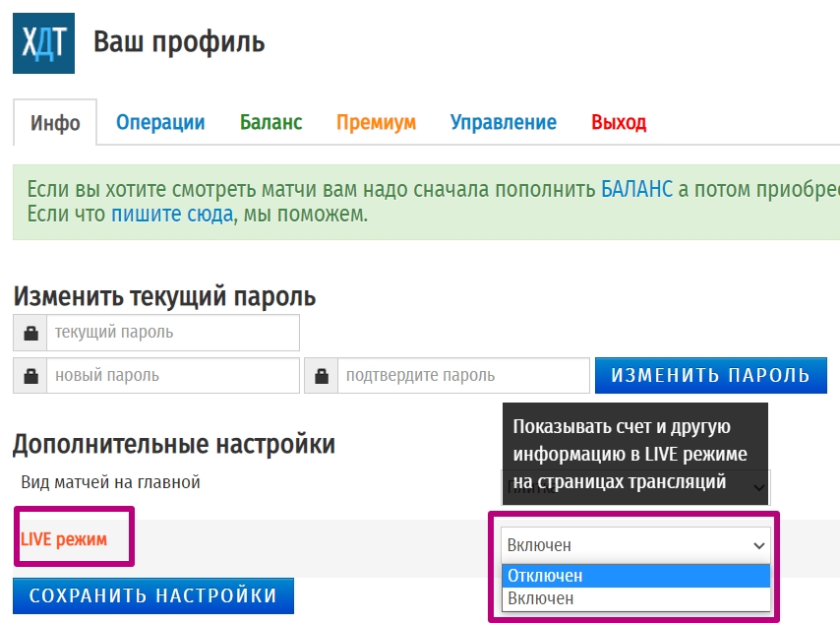Viewport: 840px width, 623px height.
Task: Click the 'пишите сюда' support link
Action: coord(171,214)
